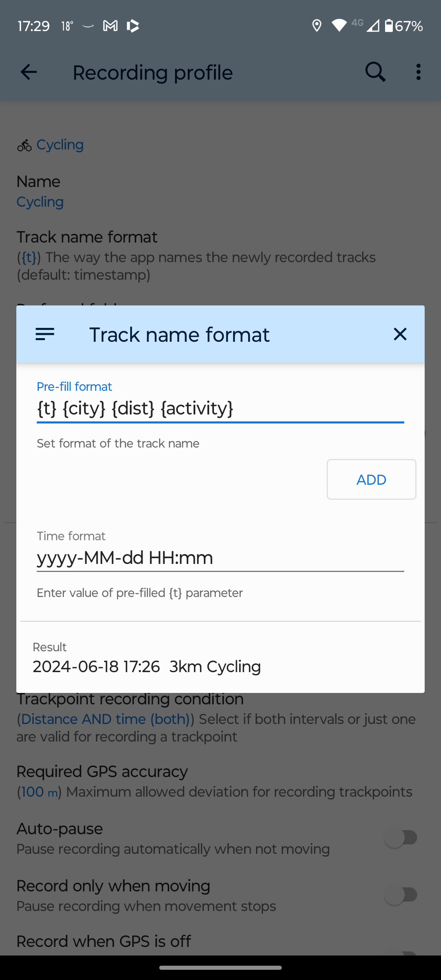Image resolution: width=441 pixels, height=980 pixels.
Task: Focus the Pre-fill format text field
Action: (x=220, y=408)
